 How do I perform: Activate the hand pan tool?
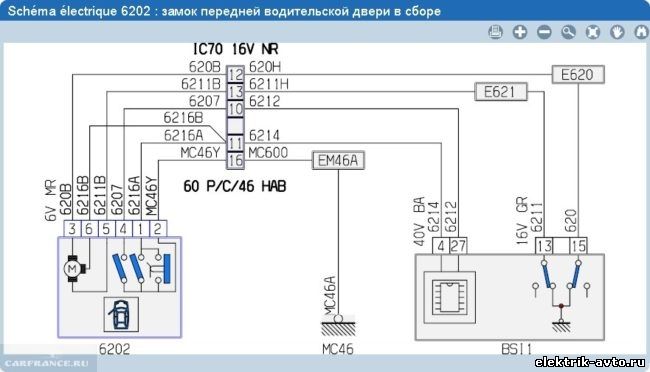pos(617,32)
